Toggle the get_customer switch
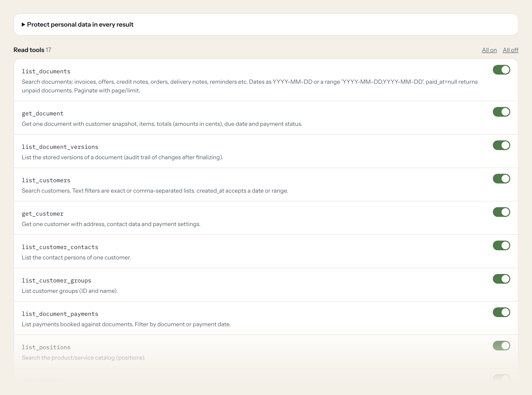This screenshot has height=395, width=532. (502, 212)
